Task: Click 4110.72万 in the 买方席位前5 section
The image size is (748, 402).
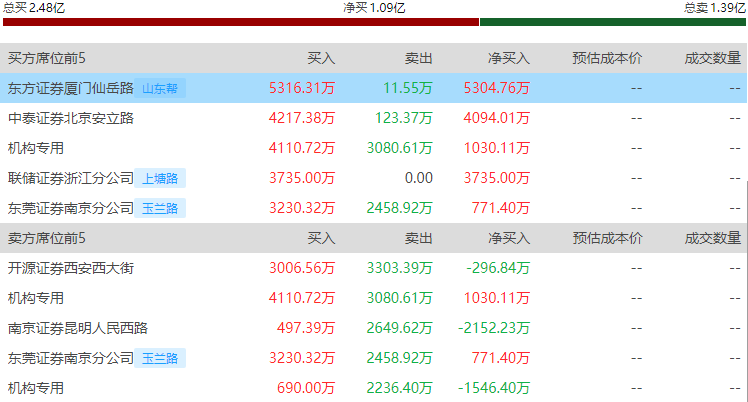Action: (x=302, y=148)
